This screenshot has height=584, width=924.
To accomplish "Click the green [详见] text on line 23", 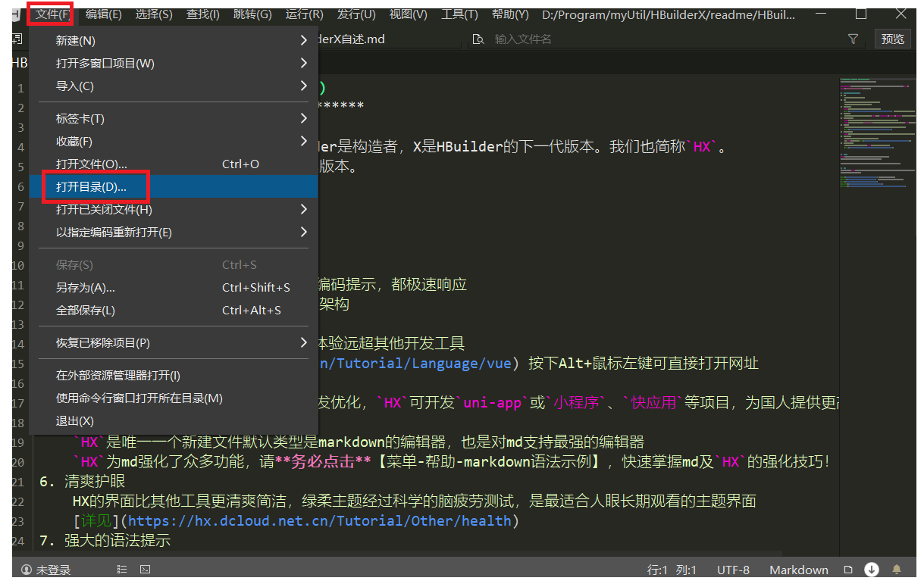I will click(x=96, y=520).
